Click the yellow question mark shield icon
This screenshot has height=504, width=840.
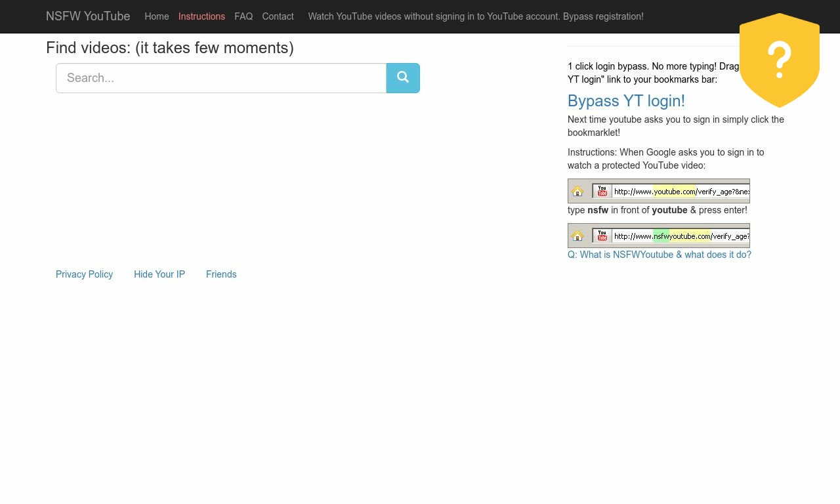(x=780, y=60)
